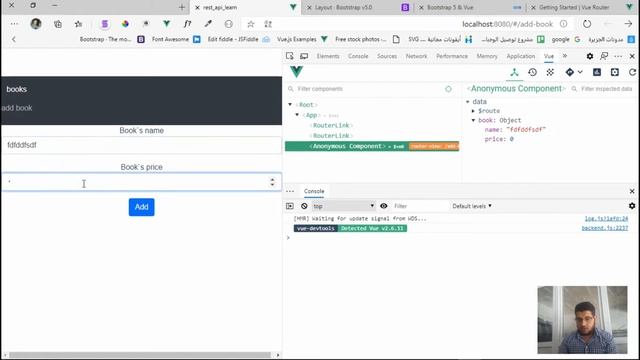The image size is (640, 360).
Task: Click the add book nav link
Action: tap(17, 108)
